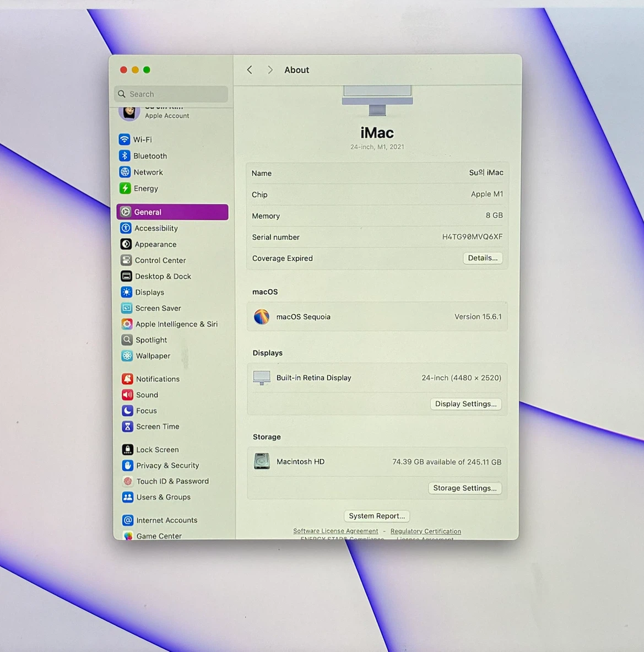Click the Coverage Expired label
Viewport: 644px width, 652px height.
point(282,258)
